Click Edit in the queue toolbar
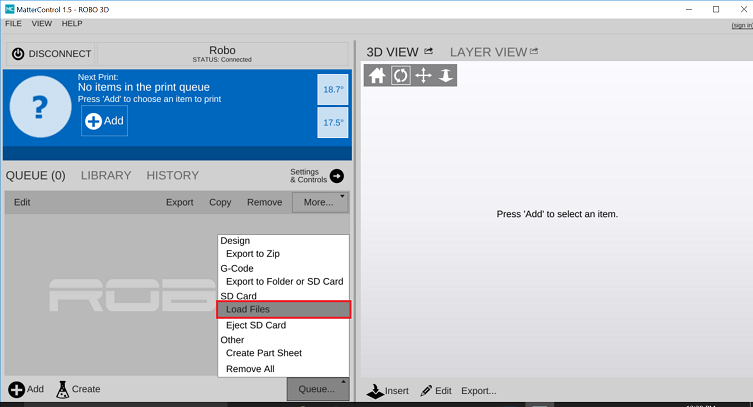Viewport: 753px width, 407px height. coord(22,203)
